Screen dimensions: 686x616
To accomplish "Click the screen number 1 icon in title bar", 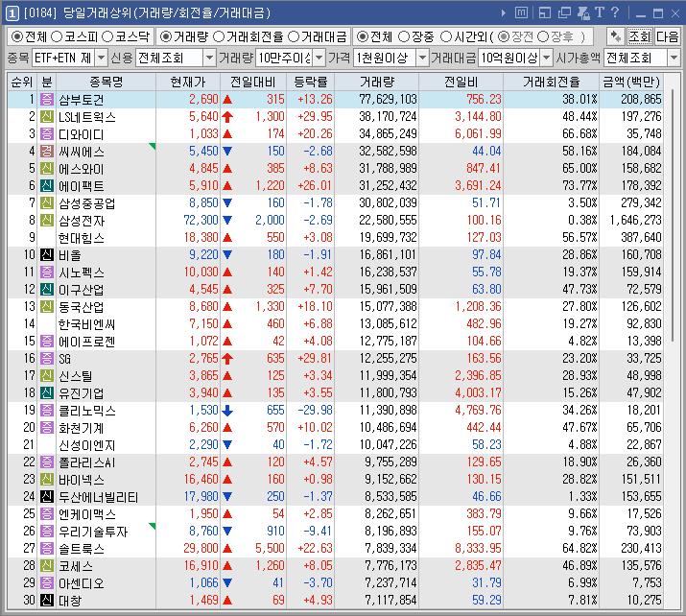I will (x=12, y=13).
